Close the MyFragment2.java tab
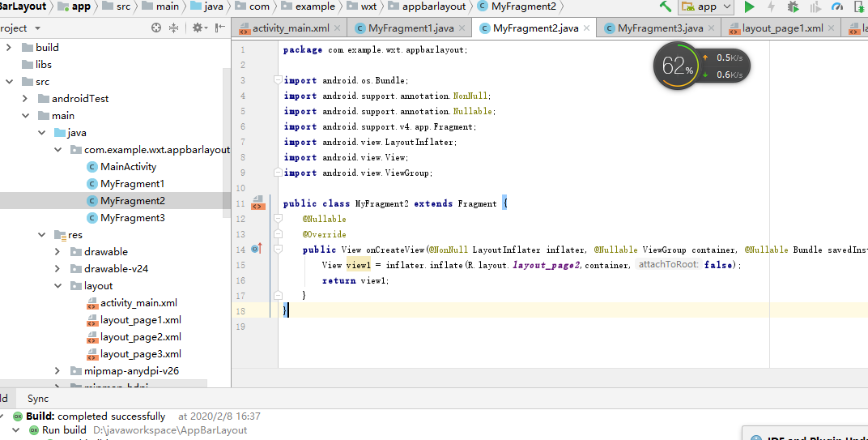This screenshot has height=440, width=868. coord(587,28)
